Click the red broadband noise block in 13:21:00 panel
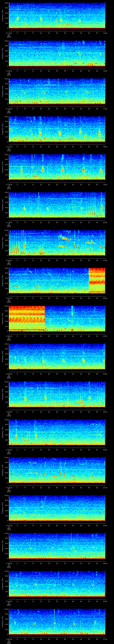114x644 pixels. [x=97, y=280]
